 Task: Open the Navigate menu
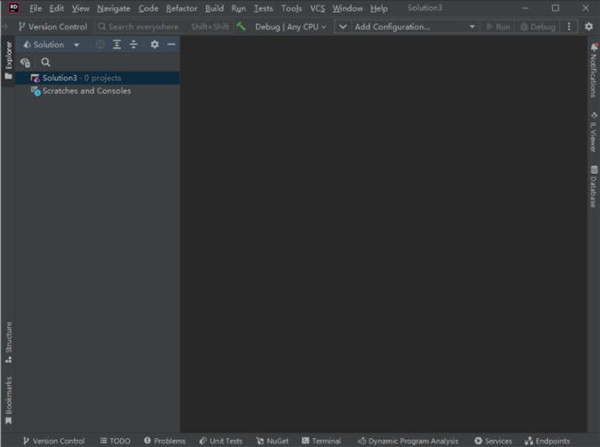click(x=114, y=8)
